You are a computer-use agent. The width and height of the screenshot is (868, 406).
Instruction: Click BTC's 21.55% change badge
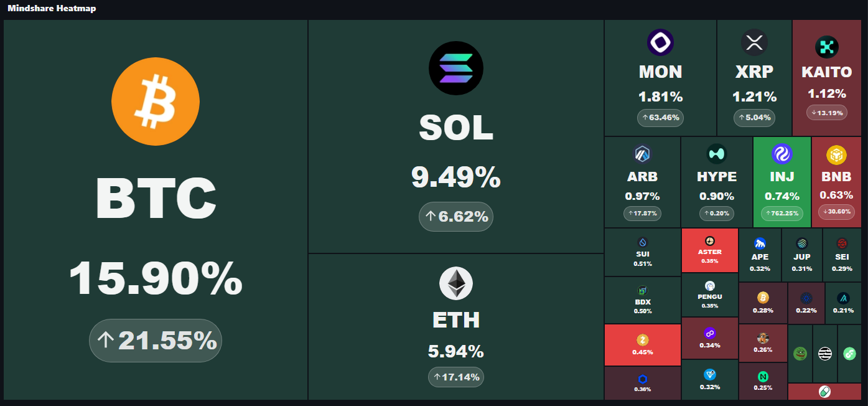click(x=156, y=341)
